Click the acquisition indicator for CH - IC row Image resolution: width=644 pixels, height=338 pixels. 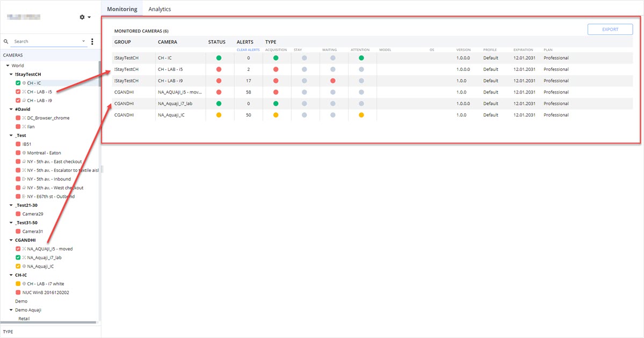pyautogui.click(x=276, y=58)
